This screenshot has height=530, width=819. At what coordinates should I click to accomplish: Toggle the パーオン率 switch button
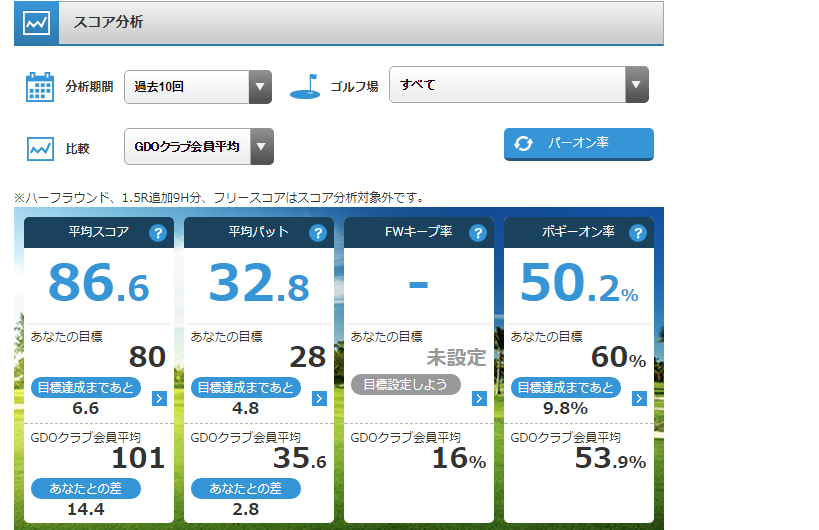point(578,144)
